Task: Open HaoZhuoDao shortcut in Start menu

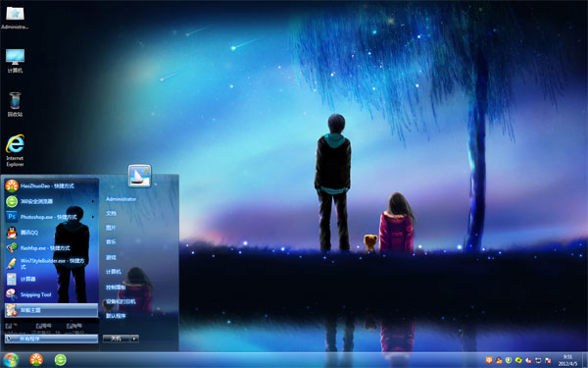Action: pos(51,185)
